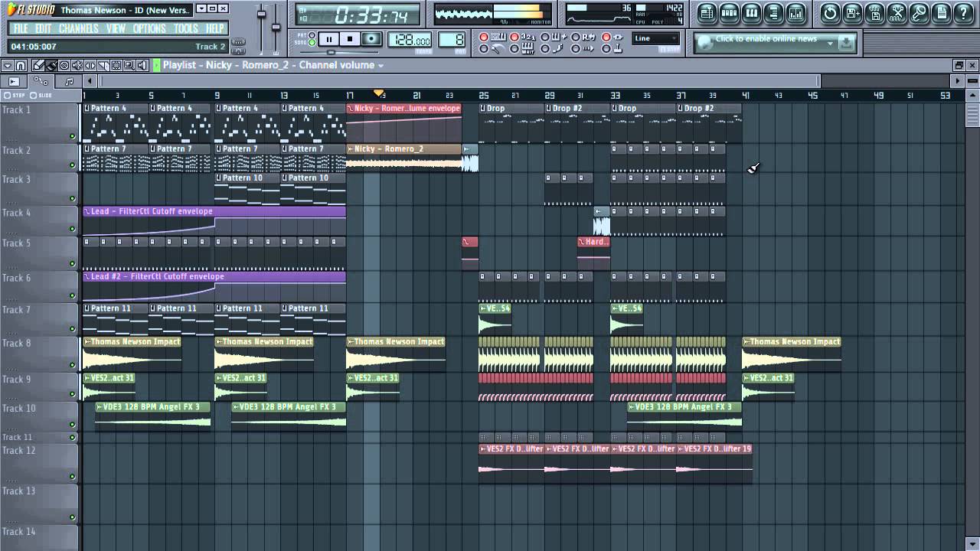Select the Paint brush tool
Screen dimensions: 980x551
pos(51,65)
